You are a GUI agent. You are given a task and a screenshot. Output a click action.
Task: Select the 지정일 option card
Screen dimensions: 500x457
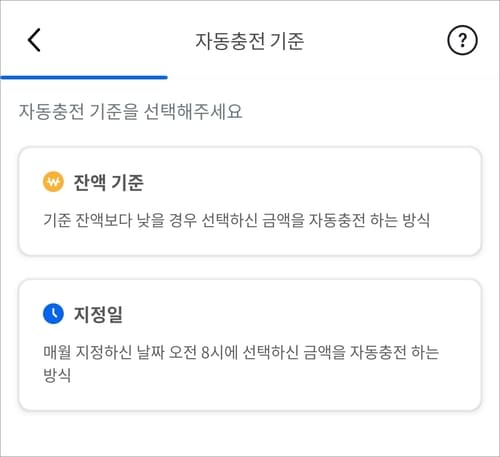click(x=250, y=345)
